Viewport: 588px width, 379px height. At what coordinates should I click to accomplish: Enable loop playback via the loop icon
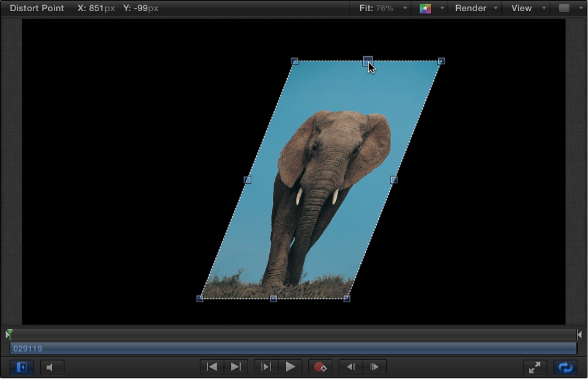click(x=565, y=367)
